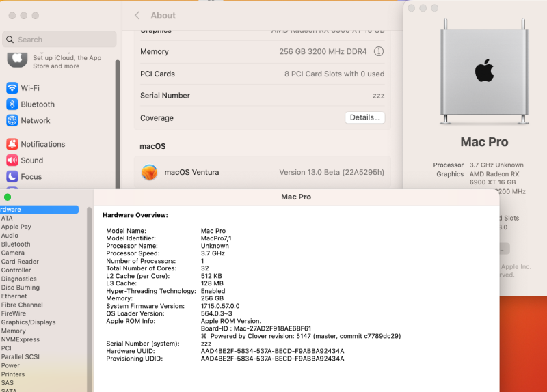
Task: Select the Ethernet hardware entry
Action: (14, 296)
